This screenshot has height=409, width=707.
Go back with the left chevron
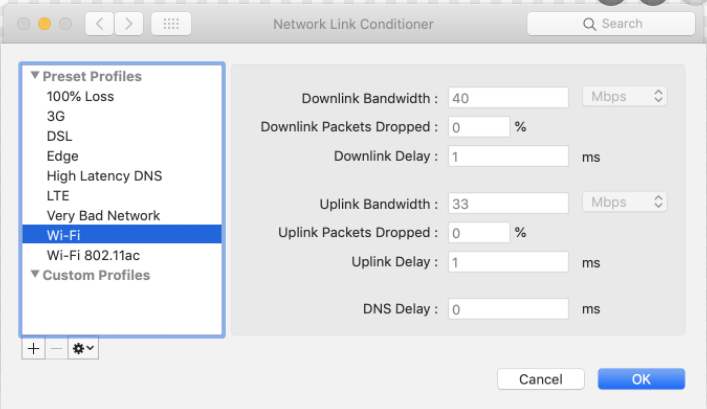coord(100,23)
